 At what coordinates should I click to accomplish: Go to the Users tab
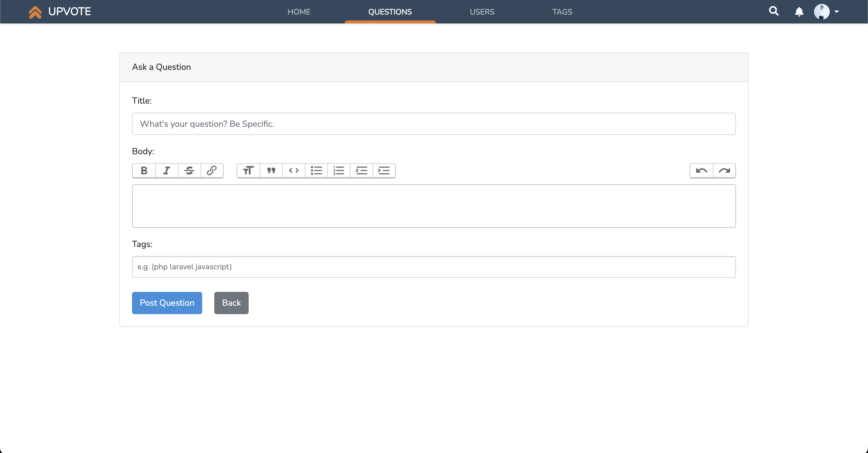(482, 12)
